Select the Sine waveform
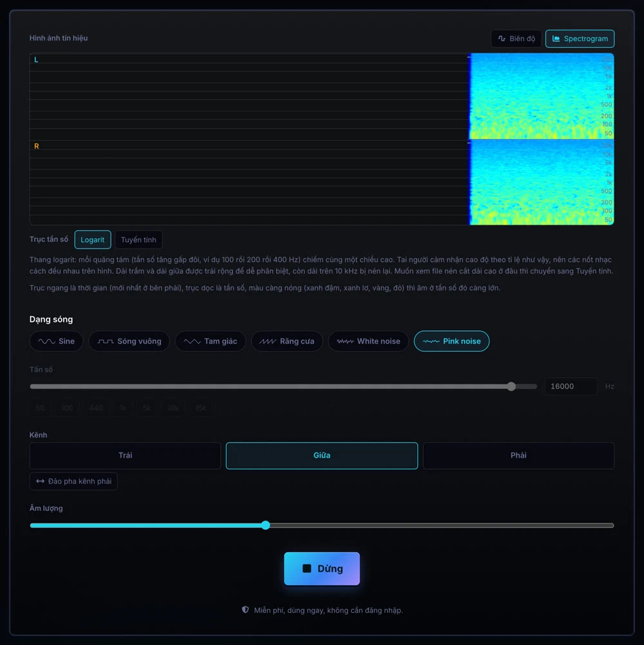Image resolution: width=644 pixels, height=645 pixels. pos(57,341)
